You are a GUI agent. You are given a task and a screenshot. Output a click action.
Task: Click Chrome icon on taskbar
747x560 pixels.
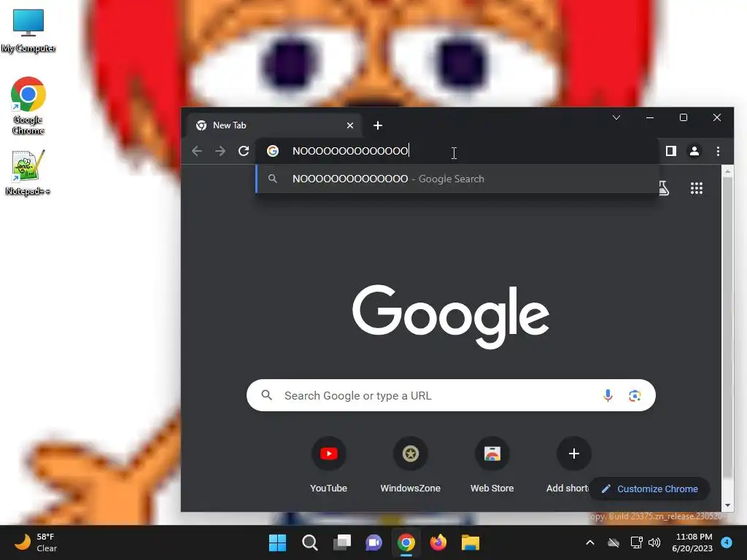[x=406, y=542]
